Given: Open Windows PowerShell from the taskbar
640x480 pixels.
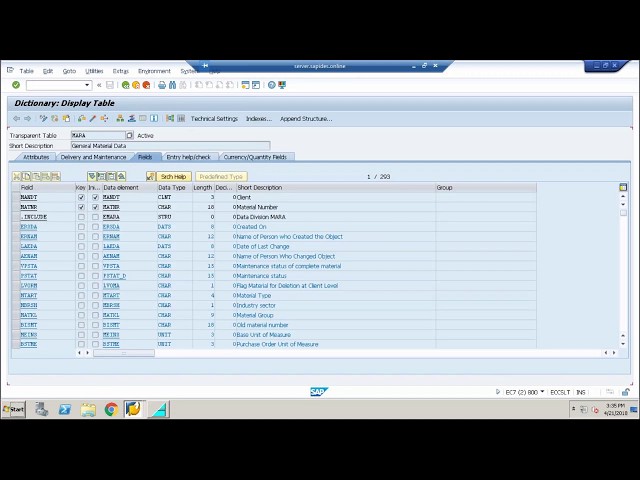Looking at the screenshot, I should (65, 409).
